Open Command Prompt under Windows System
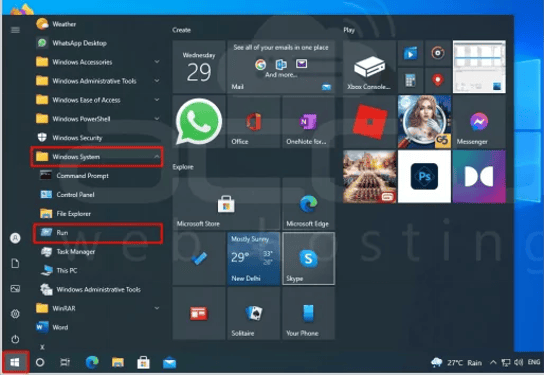Screen dimensions: 546x376 [96, 176]
